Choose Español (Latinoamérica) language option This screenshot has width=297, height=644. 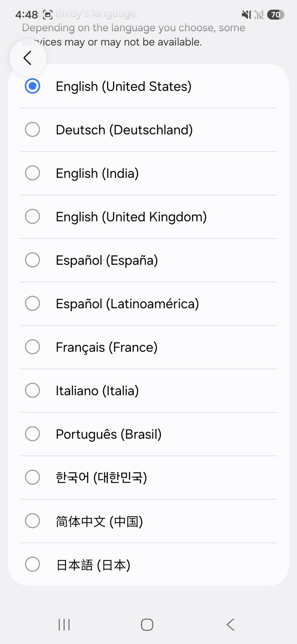click(x=32, y=303)
